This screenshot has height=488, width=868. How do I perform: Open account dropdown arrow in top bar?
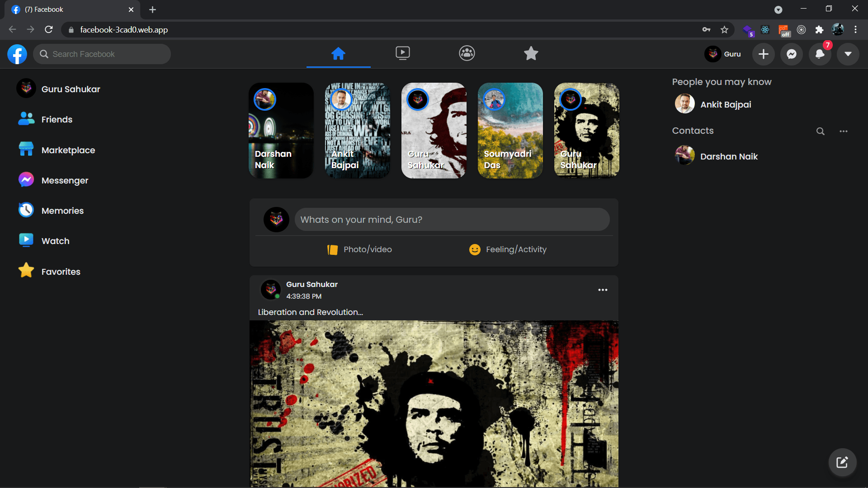[848, 54]
